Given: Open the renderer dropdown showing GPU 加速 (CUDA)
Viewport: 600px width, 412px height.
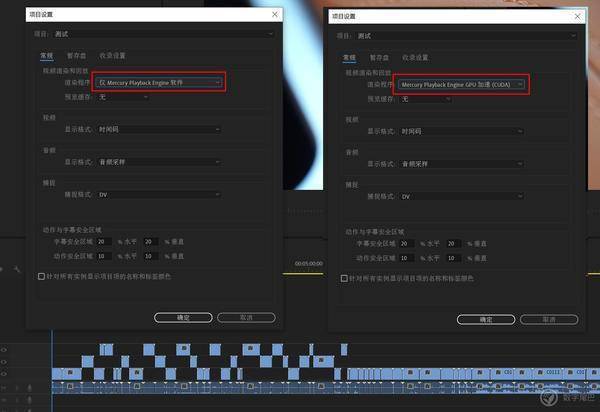Looking at the screenshot, I should click(458, 85).
